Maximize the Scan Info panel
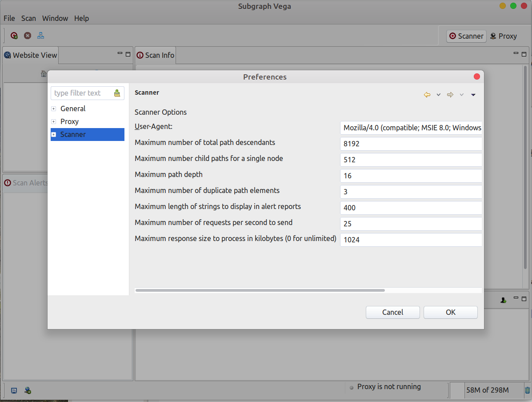The height and width of the screenshot is (402, 532). (x=524, y=54)
